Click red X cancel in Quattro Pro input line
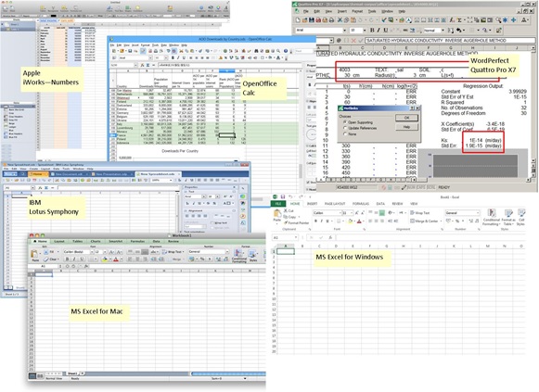Screen dimensions: 539x392 pos(353,41)
